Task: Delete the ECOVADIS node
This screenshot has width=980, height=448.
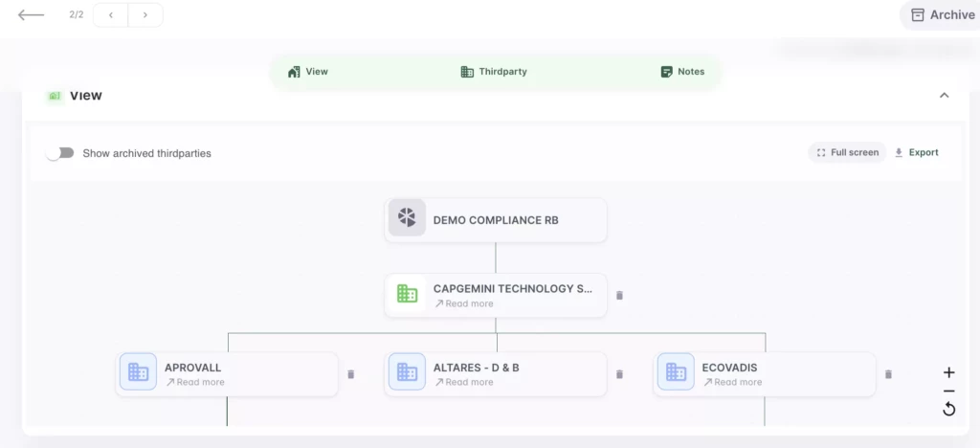Action: [888, 374]
